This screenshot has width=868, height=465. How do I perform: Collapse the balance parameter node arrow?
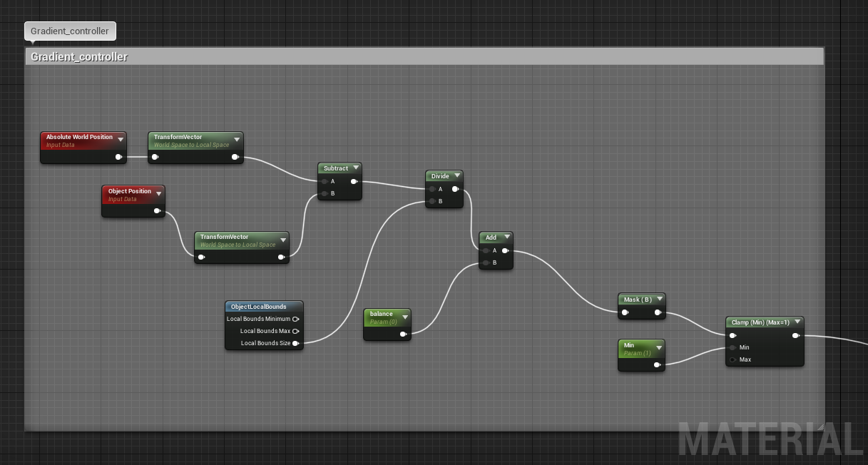tap(404, 317)
